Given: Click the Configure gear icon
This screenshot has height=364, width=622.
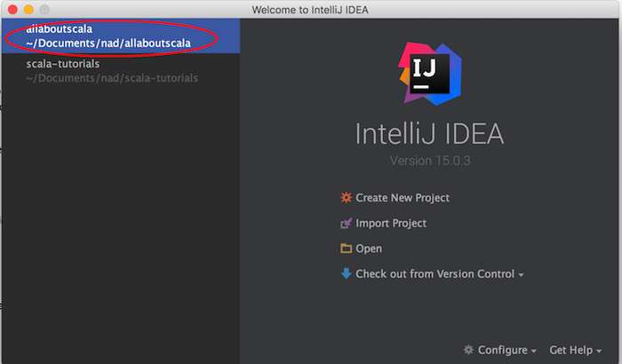Looking at the screenshot, I should (x=468, y=350).
